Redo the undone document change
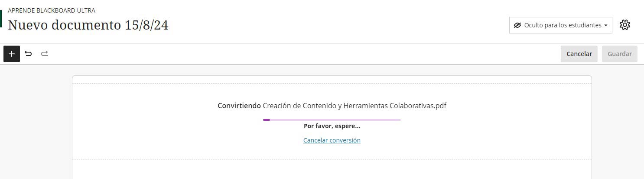 pyautogui.click(x=45, y=54)
